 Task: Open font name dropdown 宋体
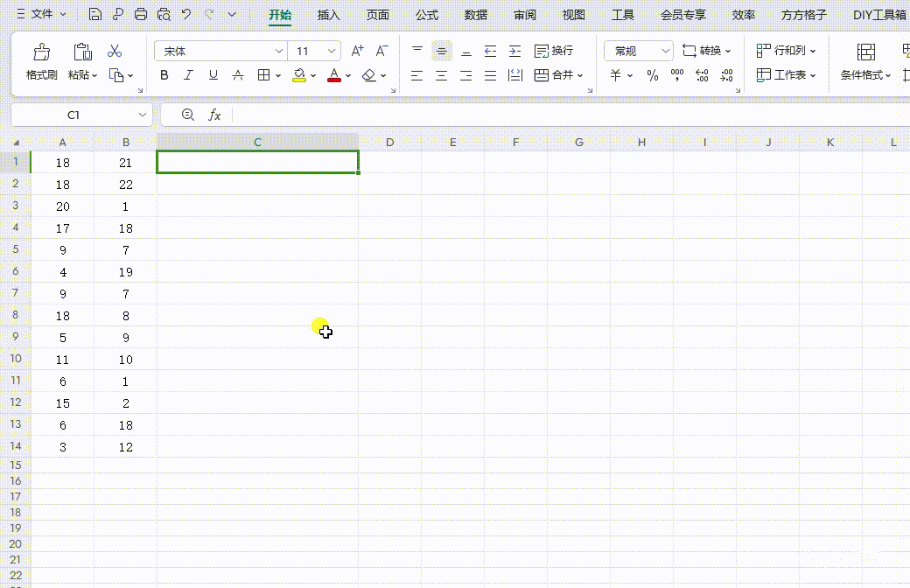point(278,51)
